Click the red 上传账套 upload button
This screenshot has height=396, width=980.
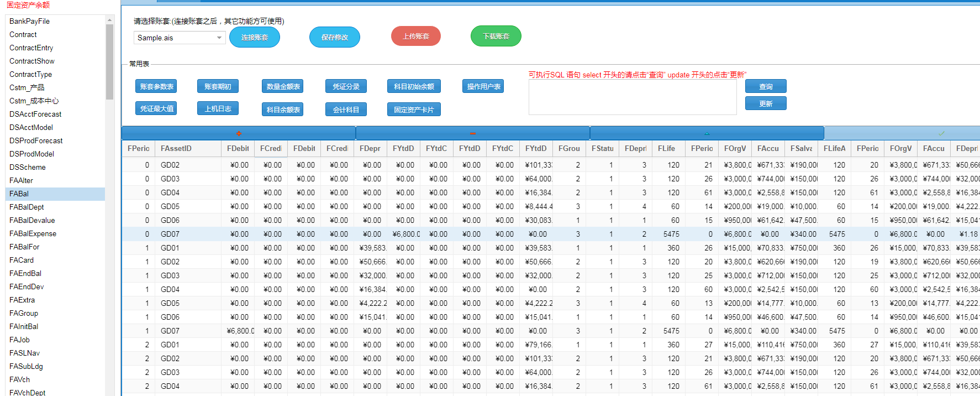[416, 36]
